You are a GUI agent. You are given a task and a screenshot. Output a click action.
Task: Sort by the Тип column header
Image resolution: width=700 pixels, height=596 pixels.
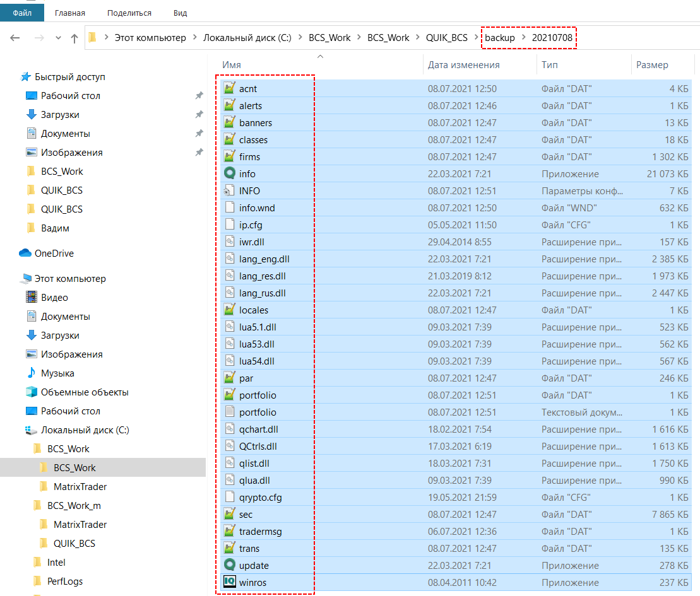pyautogui.click(x=550, y=65)
